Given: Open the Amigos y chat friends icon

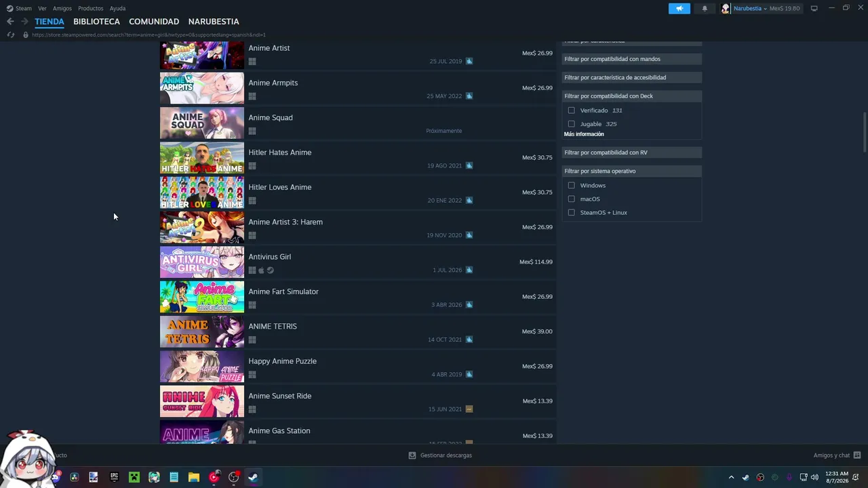Looking at the screenshot, I should [x=857, y=455].
